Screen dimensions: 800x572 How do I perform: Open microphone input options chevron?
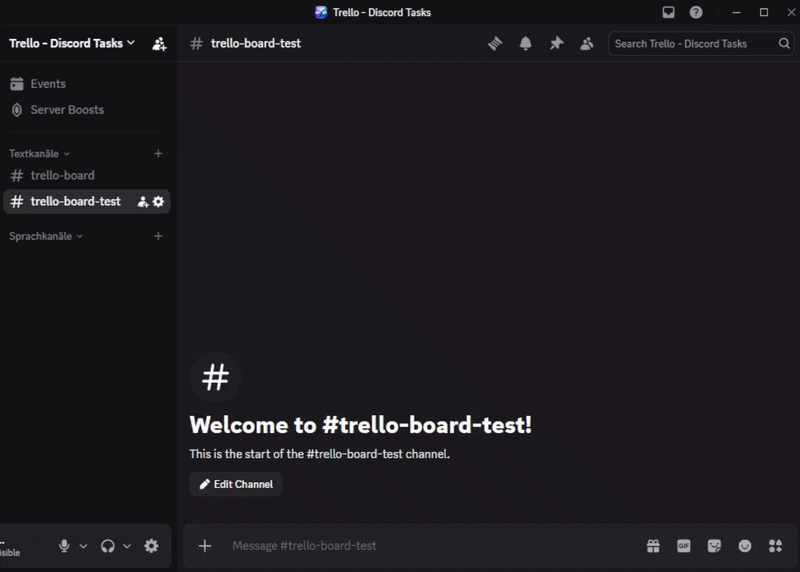click(83, 546)
